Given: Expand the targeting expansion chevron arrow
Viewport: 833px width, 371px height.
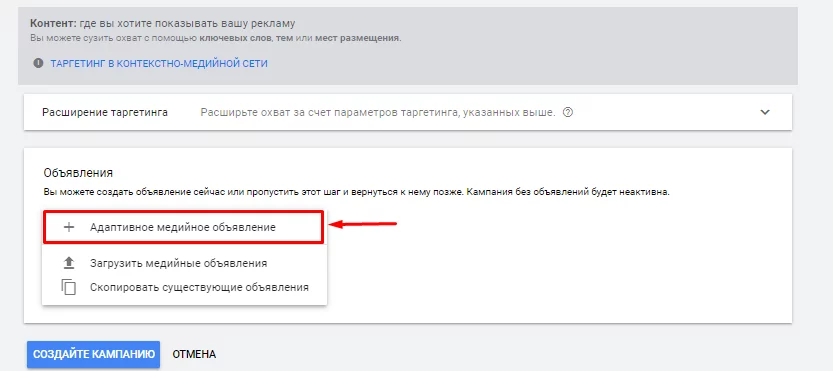Looking at the screenshot, I should point(765,112).
